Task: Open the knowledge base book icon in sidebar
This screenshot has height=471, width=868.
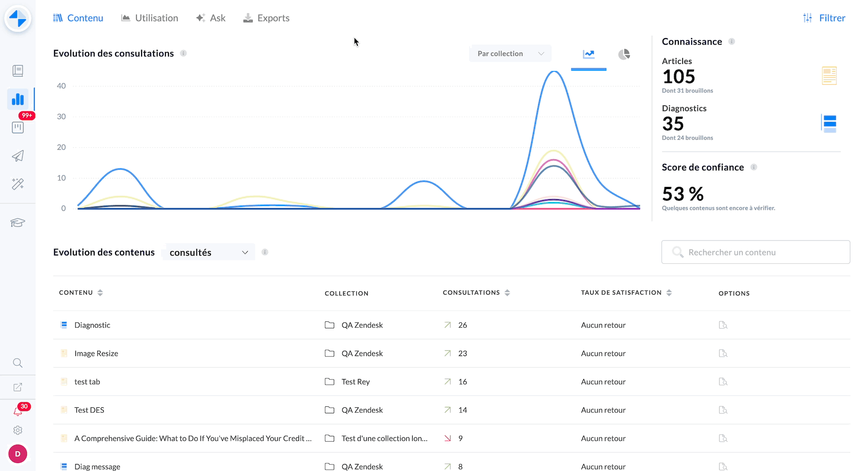Action: [18, 71]
